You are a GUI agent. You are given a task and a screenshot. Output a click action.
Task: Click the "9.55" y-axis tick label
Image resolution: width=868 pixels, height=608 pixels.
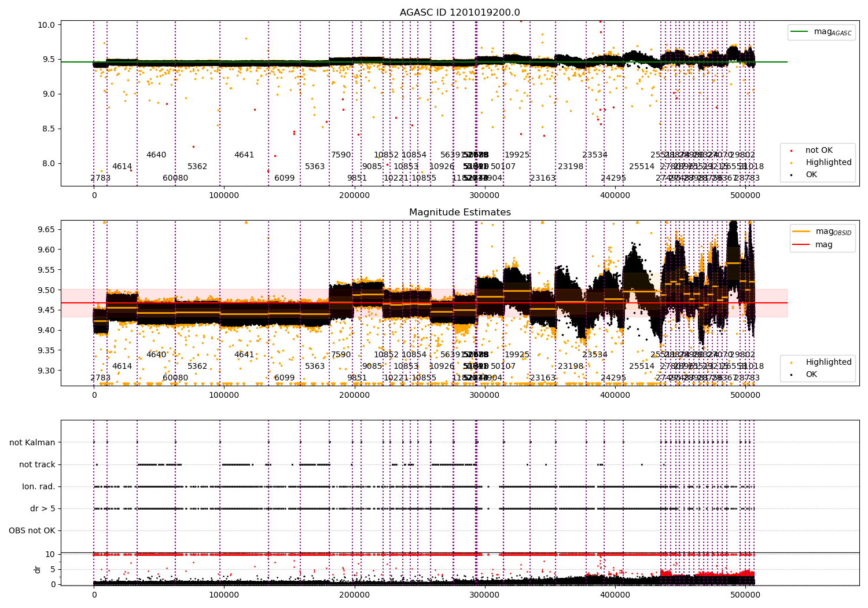47,270
